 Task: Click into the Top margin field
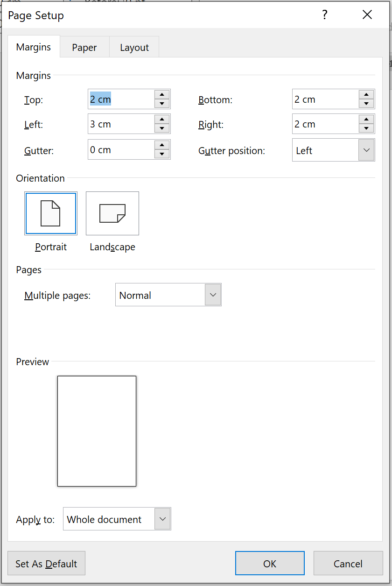(x=121, y=99)
